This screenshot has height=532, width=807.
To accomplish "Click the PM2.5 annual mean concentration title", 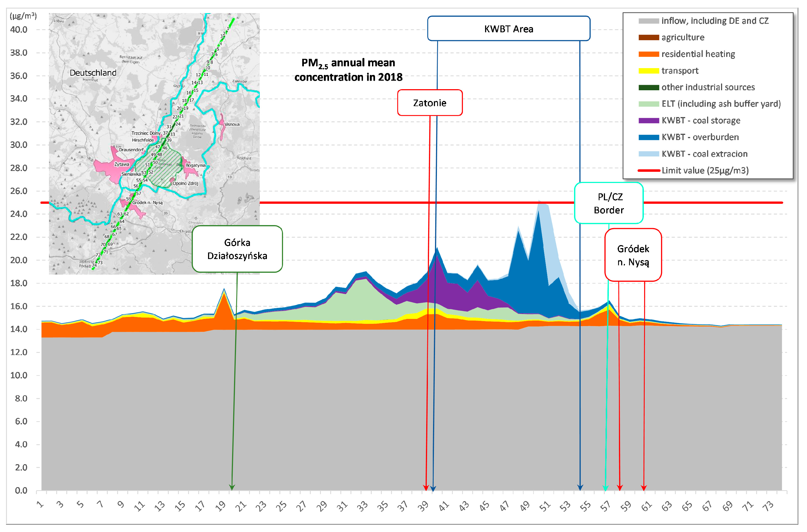I will [348, 70].
